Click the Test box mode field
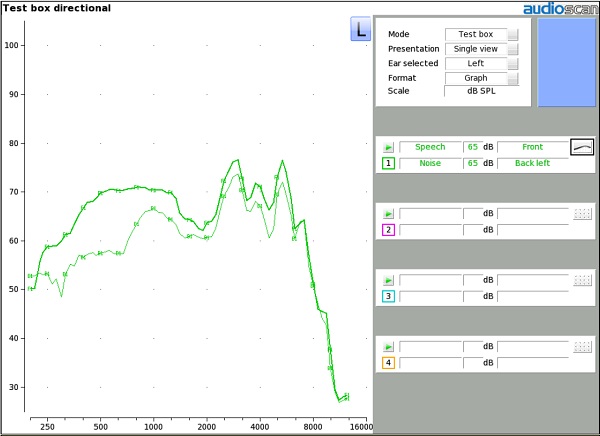 (x=476, y=34)
